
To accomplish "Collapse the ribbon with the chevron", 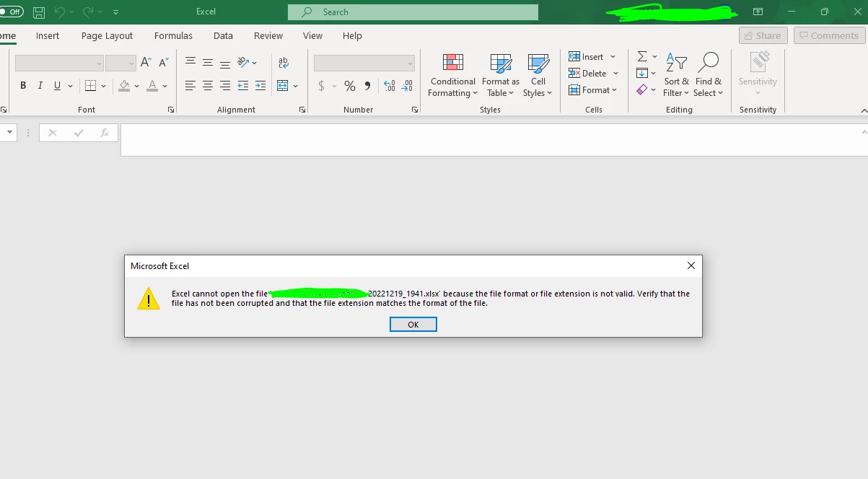I will [x=864, y=110].
